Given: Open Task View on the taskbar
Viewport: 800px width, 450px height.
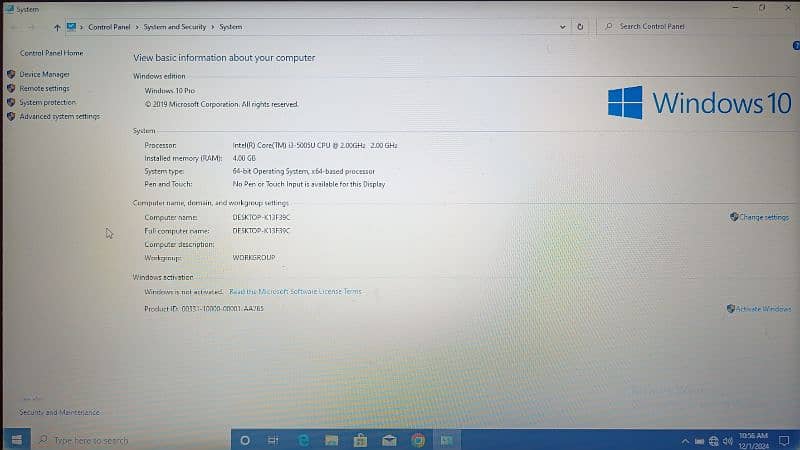Looking at the screenshot, I should click(273, 440).
